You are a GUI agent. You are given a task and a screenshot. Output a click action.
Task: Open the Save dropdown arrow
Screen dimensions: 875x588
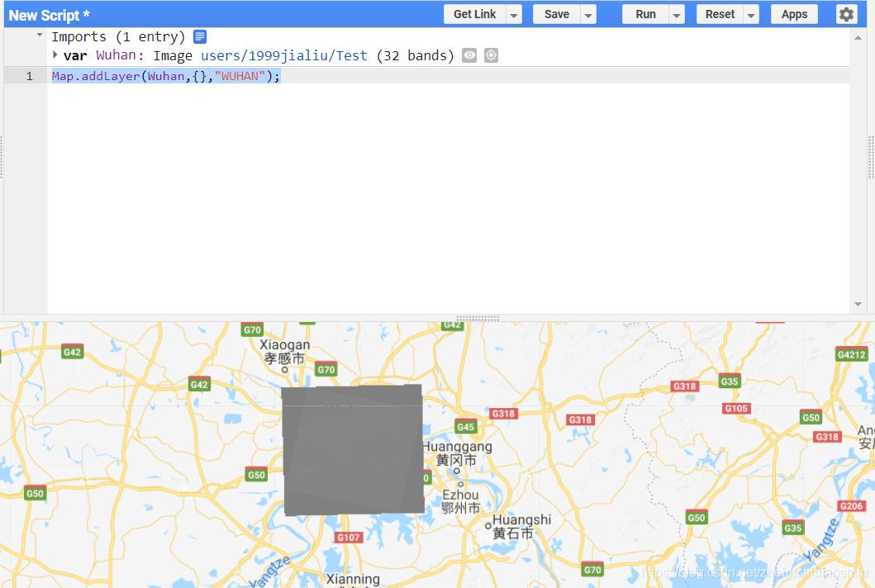[x=587, y=14]
